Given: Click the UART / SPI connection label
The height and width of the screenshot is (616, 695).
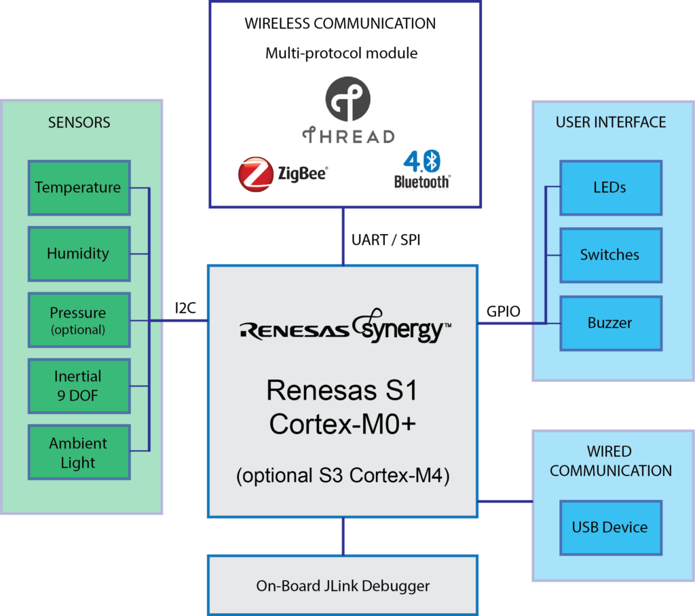Looking at the screenshot, I should click(x=386, y=239).
